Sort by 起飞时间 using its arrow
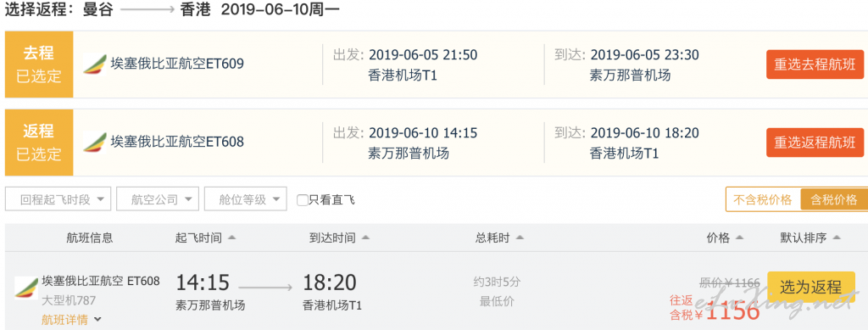This screenshot has width=868, height=330. click(x=232, y=238)
